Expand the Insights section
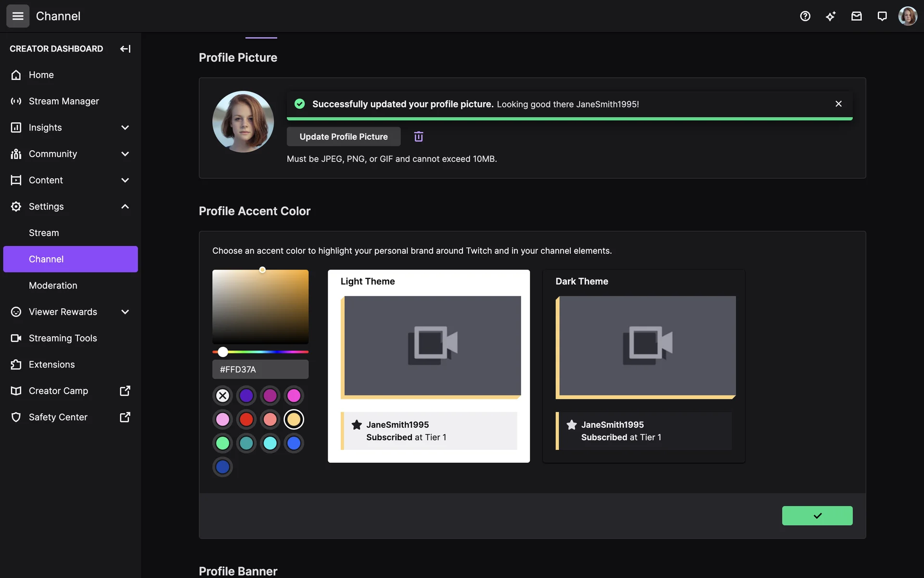 click(125, 128)
